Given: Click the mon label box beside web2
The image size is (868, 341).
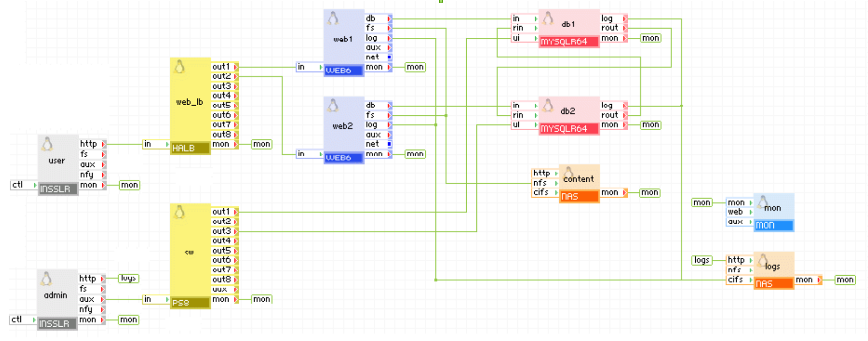Looking at the screenshot, I should point(415,154).
